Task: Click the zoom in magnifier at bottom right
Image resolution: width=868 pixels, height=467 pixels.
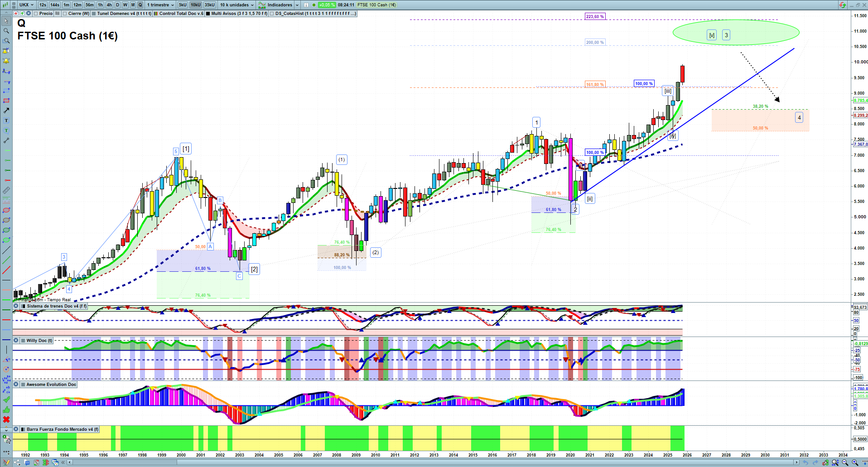Action: (x=855, y=462)
